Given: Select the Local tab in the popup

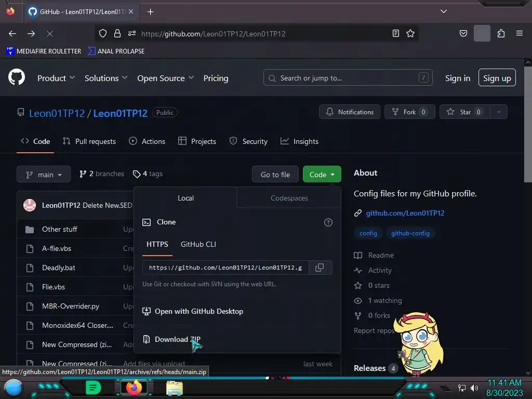Looking at the screenshot, I should click(185, 198).
